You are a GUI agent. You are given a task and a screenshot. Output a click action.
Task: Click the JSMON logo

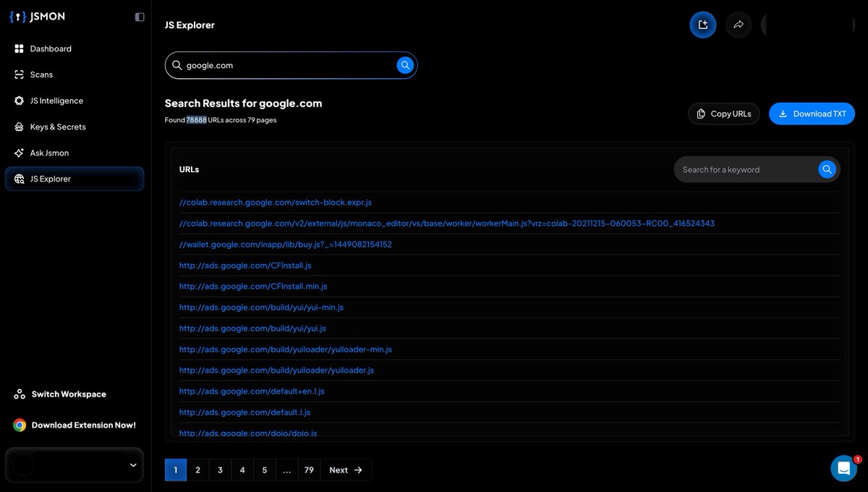click(37, 17)
